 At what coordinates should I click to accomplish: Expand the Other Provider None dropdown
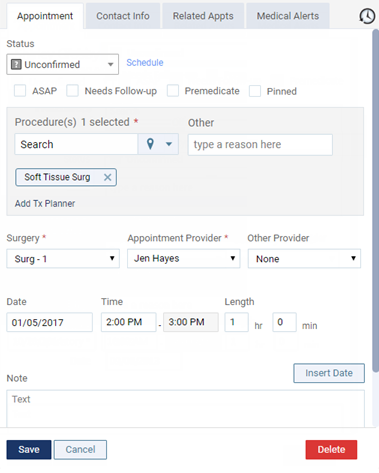coord(304,259)
